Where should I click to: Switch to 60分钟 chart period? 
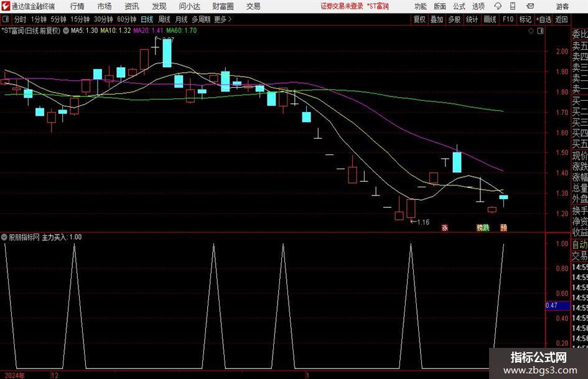coord(126,19)
